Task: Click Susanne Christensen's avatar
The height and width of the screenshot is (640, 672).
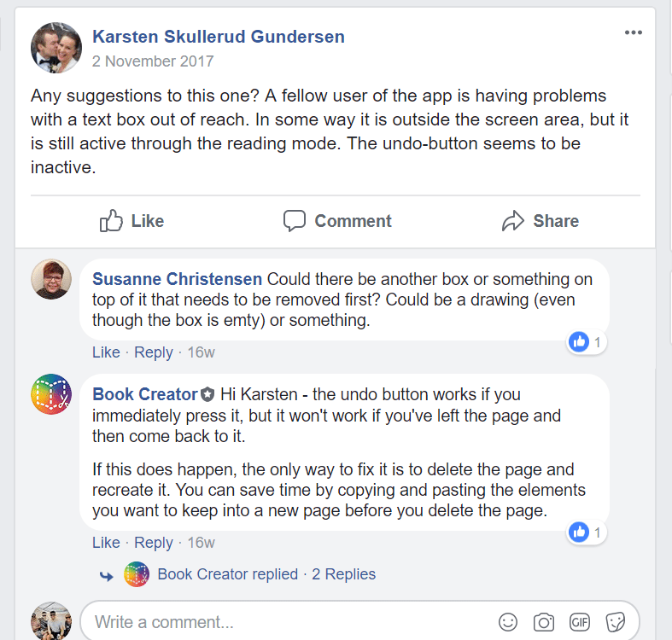Action: (51, 279)
